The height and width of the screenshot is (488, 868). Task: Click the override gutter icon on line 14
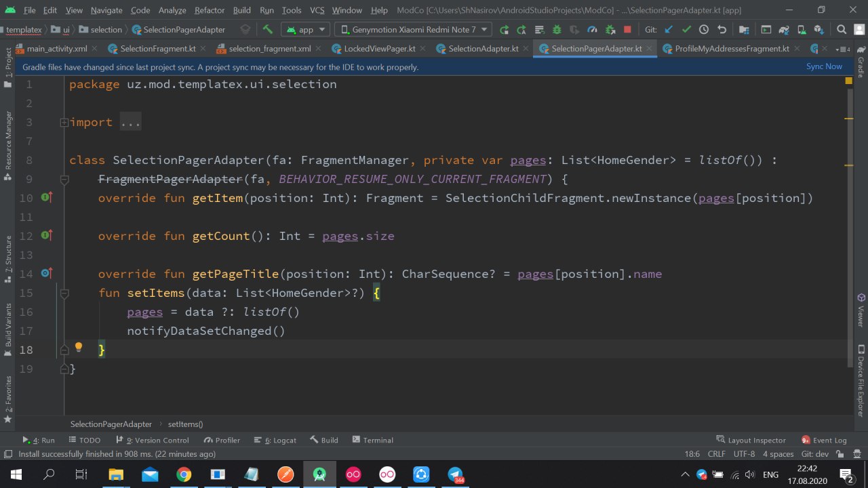tap(46, 274)
